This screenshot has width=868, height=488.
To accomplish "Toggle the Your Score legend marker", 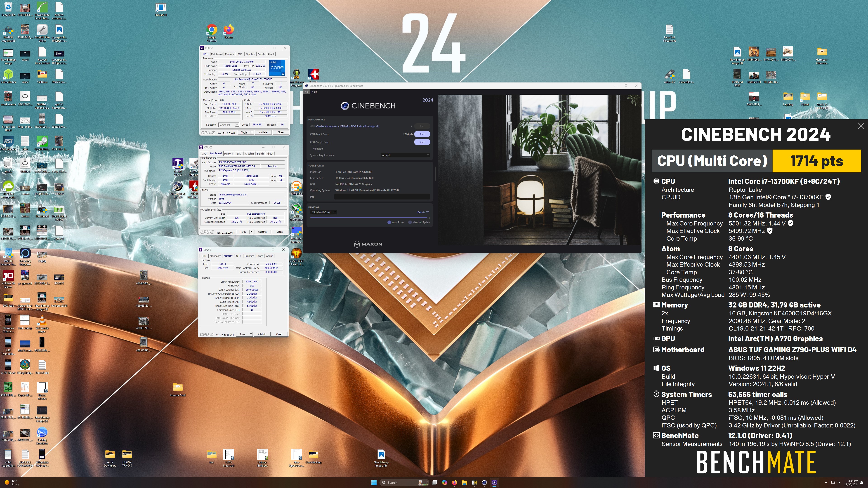I will point(389,222).
